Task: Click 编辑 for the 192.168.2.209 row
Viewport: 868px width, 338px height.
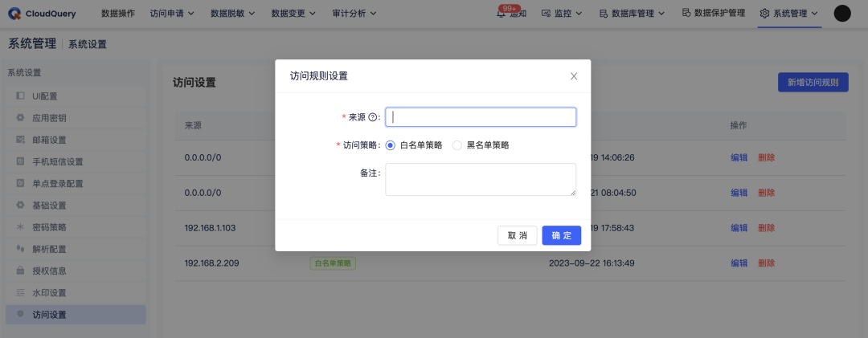Action: (x=739, y=263)
